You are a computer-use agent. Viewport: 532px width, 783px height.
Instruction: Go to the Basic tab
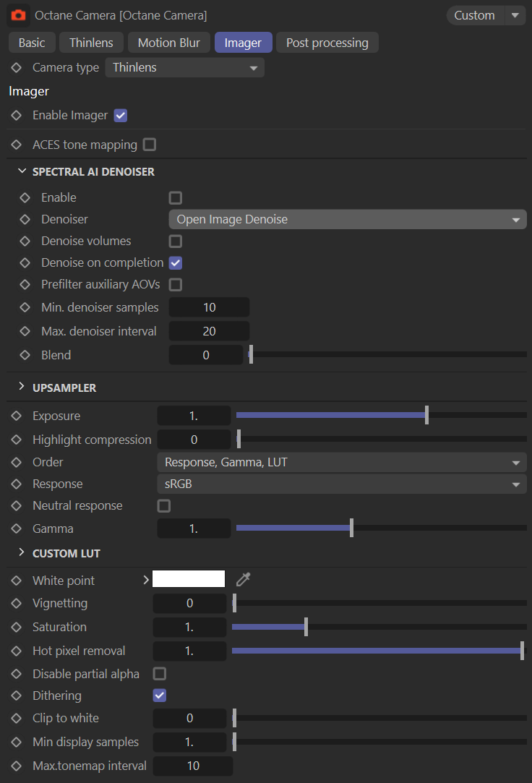pos(32,43)
